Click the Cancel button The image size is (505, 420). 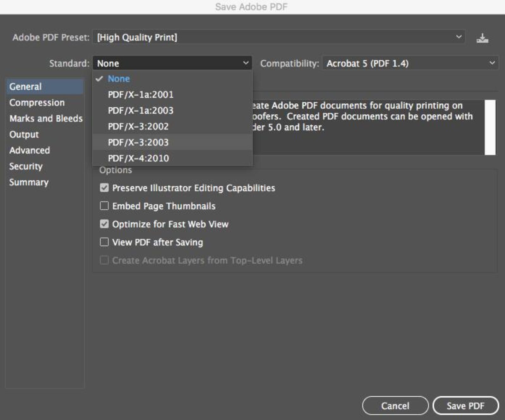[395, 405]
